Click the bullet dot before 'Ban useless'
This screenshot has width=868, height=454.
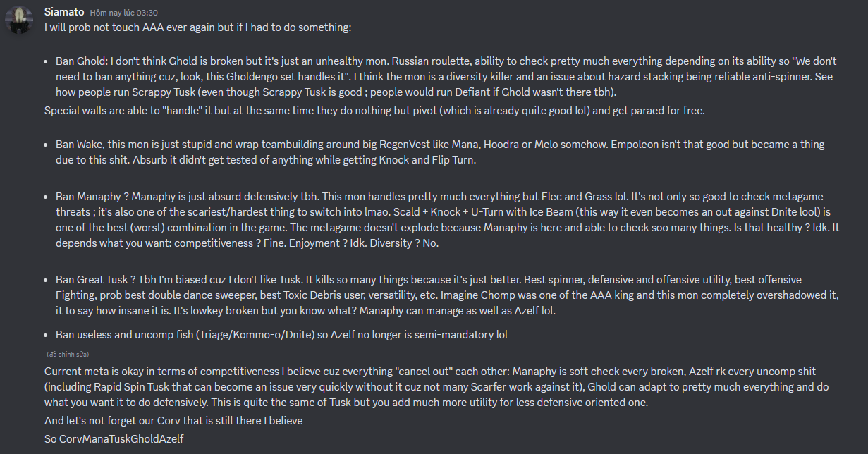pyautogui.click(x=47, y=335)
